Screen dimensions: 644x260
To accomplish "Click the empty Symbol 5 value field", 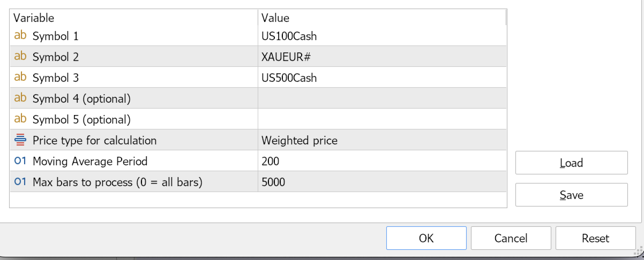I will (381, 119).
